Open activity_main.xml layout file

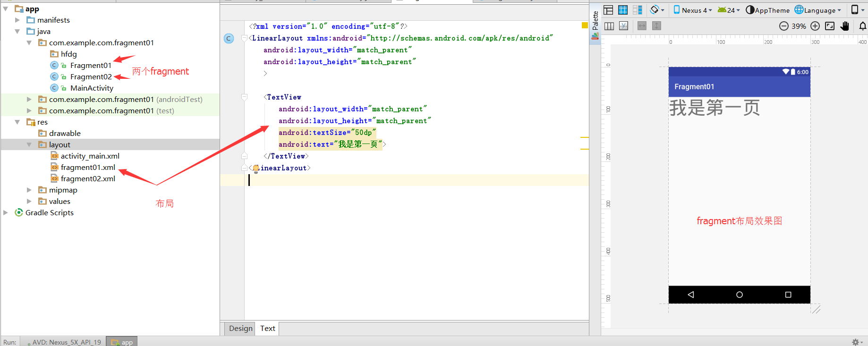pos(85,156)
